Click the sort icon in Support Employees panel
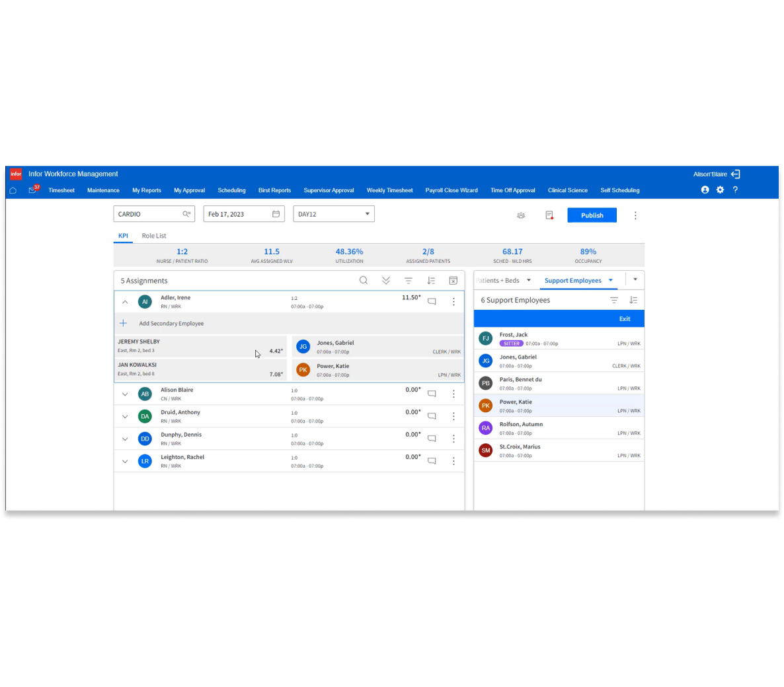Image resolution: width=784 pixels, height=687 pixels. click(x=633, y=300)
